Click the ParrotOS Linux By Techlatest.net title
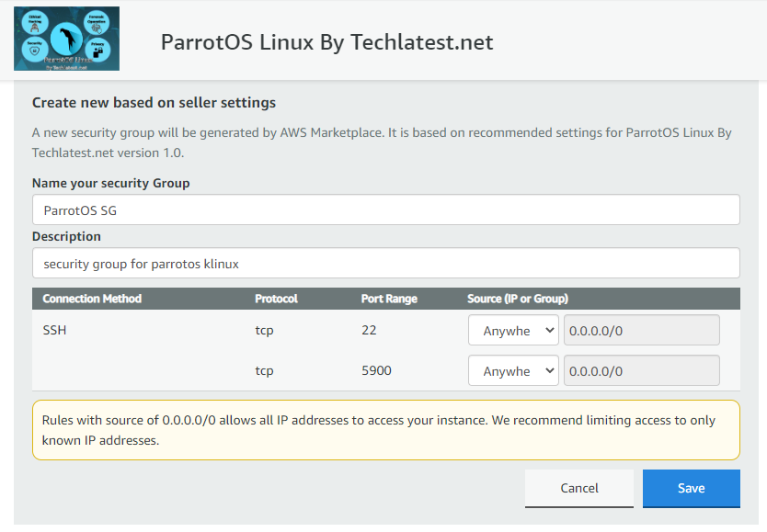Screen dimensions: 767x532 click(x=326, y=42)
